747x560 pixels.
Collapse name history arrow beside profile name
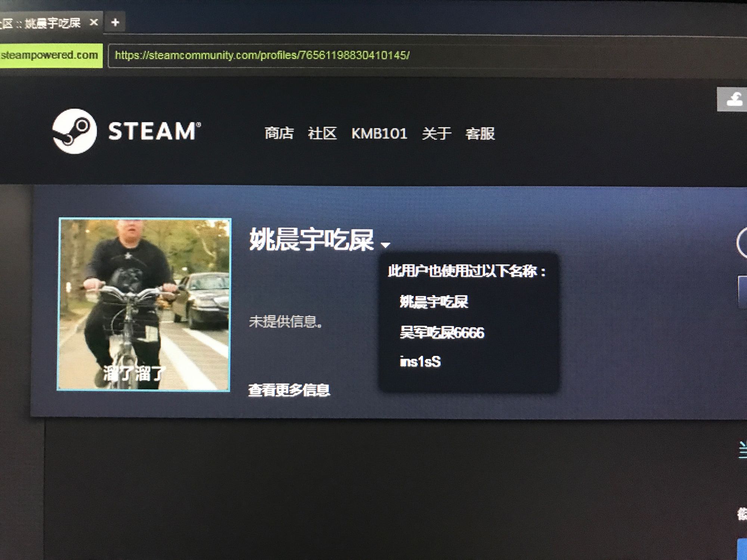tap(385, 245)
